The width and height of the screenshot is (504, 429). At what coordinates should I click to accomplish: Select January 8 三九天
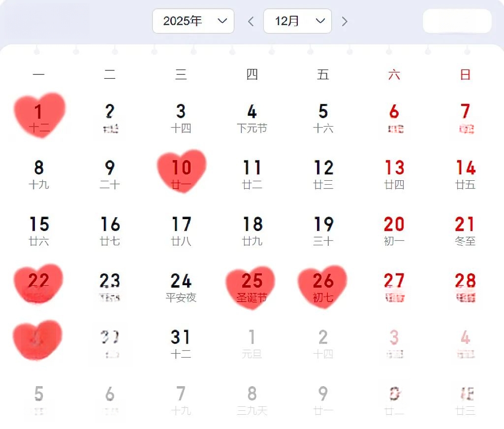pos(252,400)
